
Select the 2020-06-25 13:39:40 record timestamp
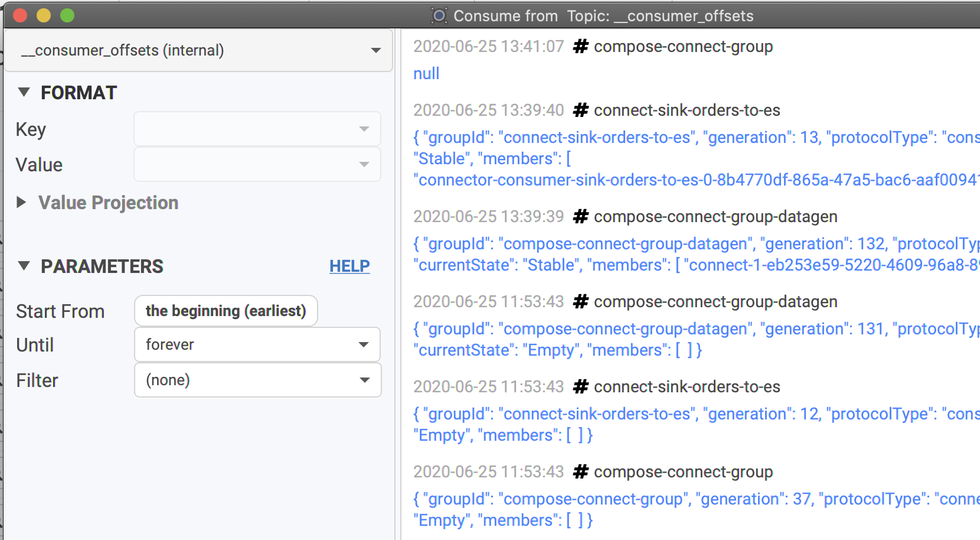(489, 110)
